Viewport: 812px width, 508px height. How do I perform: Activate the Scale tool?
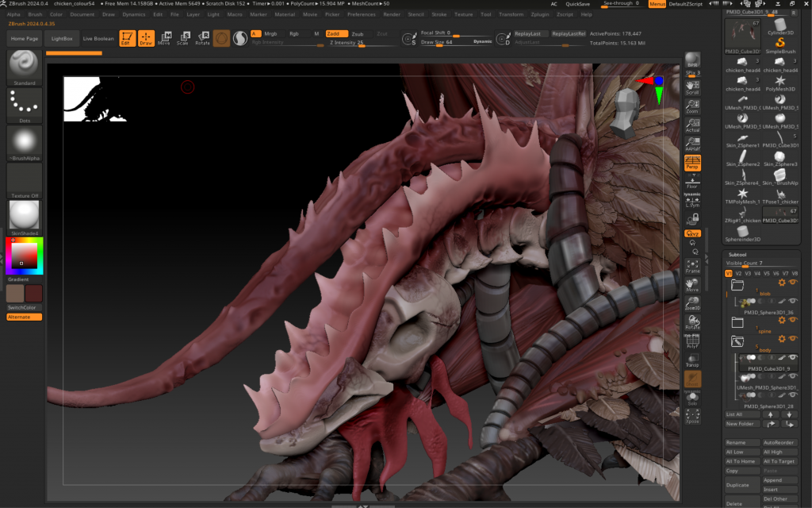click(x=183, y=38)
